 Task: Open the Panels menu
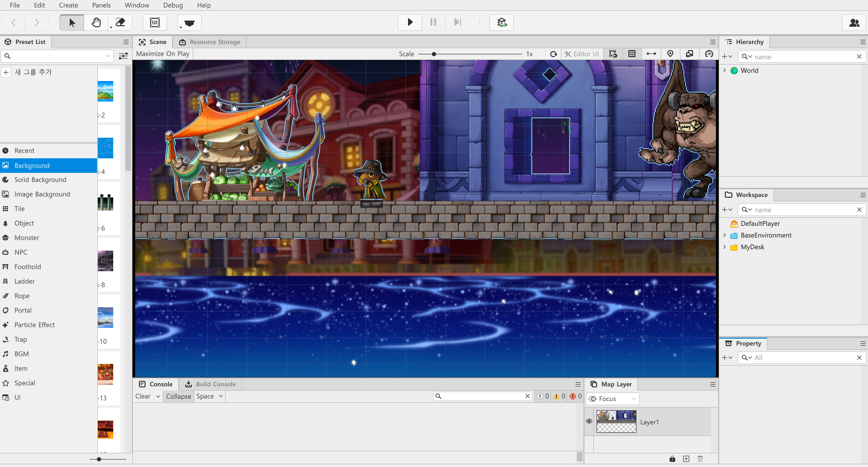pyautogui.click(x=102, y=5)
